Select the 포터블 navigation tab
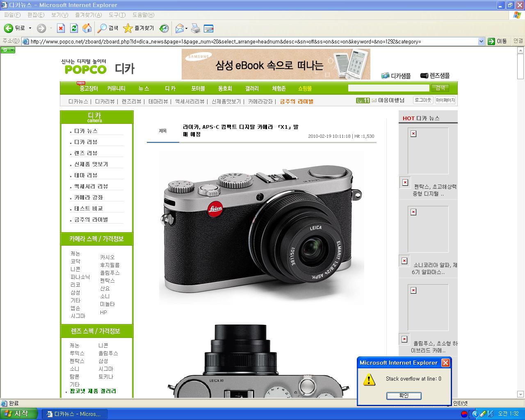The image size is (525, 420). 198,89
